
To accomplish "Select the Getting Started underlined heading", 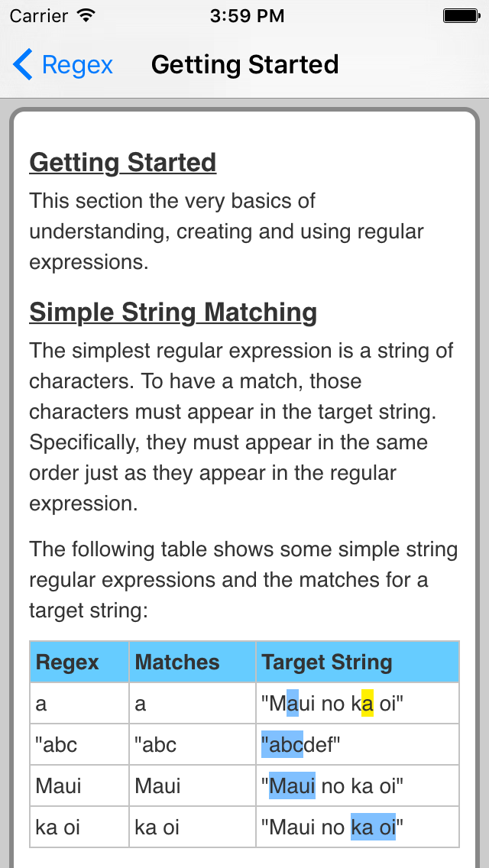I will pyautogui.click(x=123, y=163).
